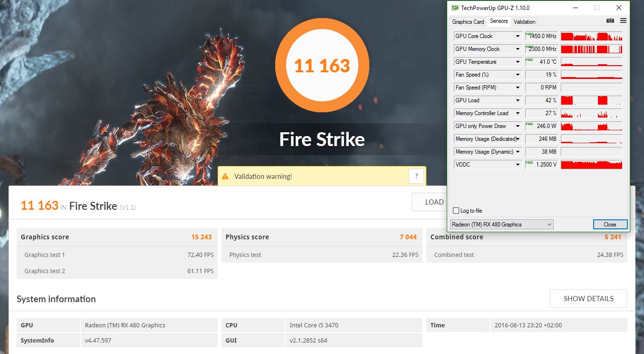Click the Memory Usage (Dedicated) 246 MB value
This screenshot has height=354, width=644.
(541, 139)
